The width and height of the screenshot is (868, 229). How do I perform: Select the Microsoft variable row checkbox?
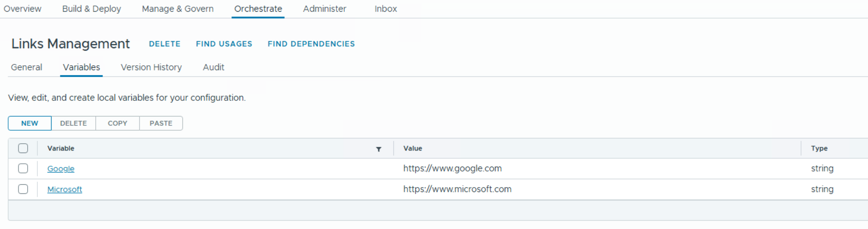point(23,189)
